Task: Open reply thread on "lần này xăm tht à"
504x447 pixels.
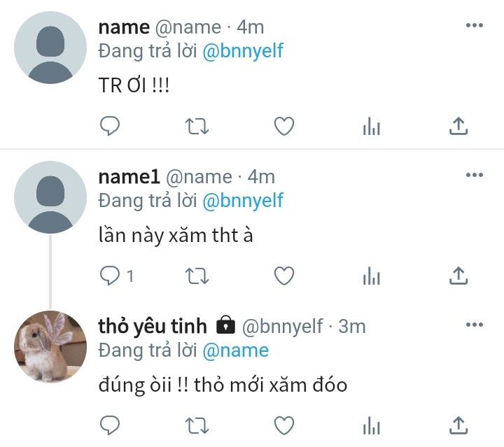Action: click(x=116, y=276)
